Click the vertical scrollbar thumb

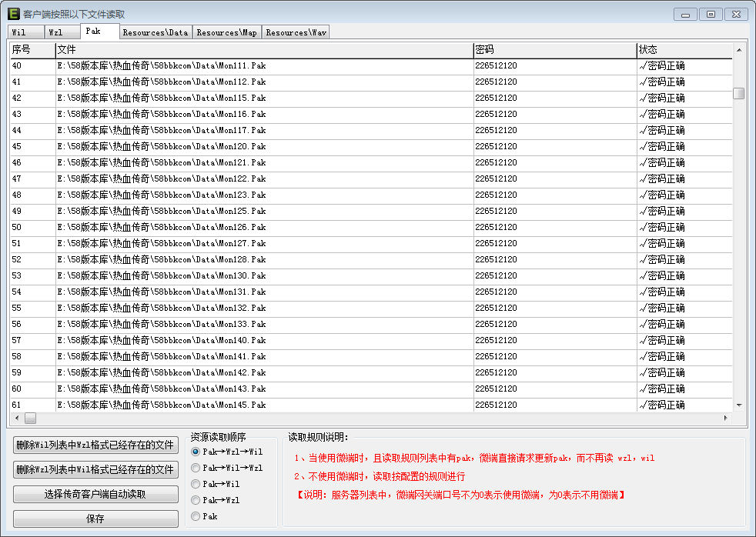pos(738,93)
